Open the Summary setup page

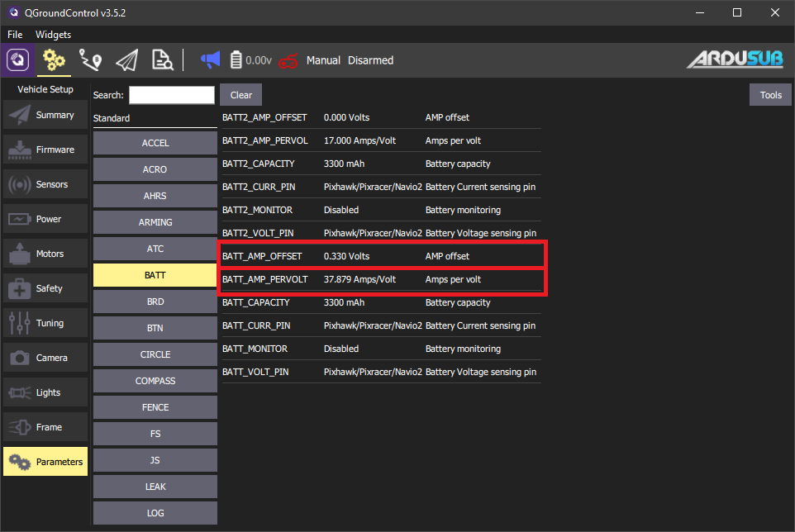tap(45, 115)
